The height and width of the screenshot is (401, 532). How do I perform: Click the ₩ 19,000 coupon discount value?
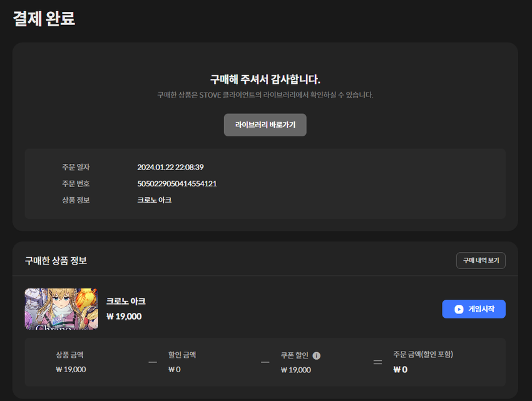tap(296, 370)
